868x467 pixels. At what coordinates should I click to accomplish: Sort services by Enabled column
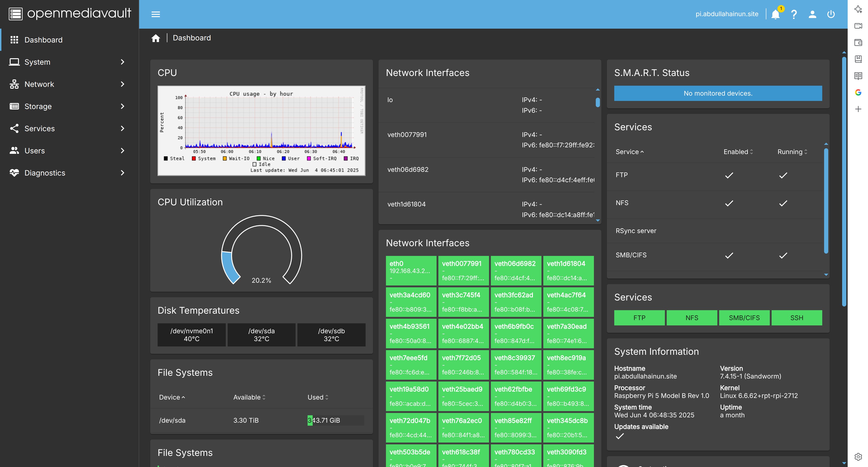(738, 152)
